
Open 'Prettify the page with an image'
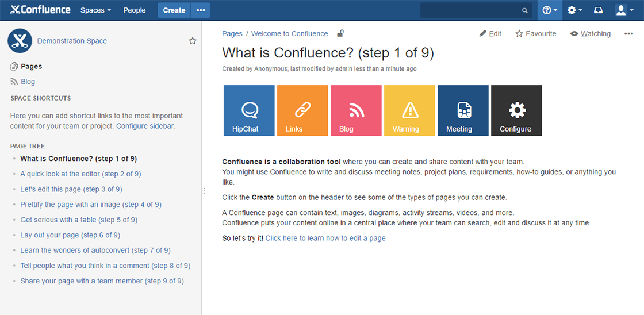91,205
